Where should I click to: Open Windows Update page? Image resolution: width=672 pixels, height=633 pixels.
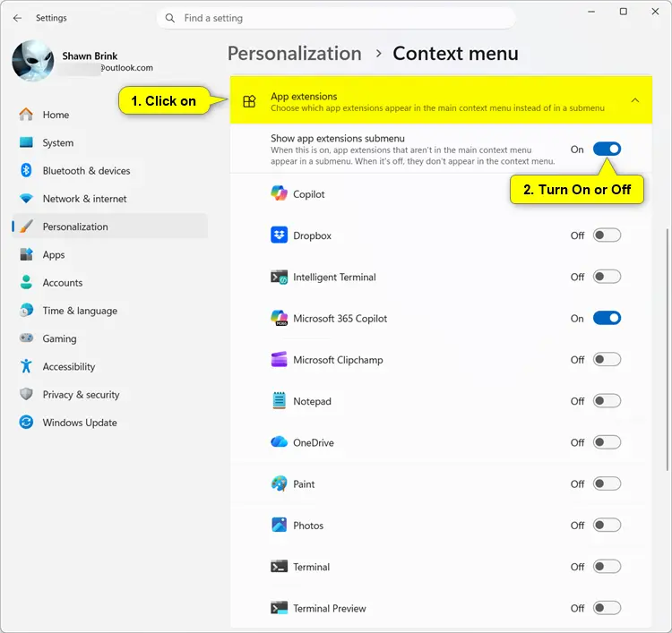click(109, 423)
